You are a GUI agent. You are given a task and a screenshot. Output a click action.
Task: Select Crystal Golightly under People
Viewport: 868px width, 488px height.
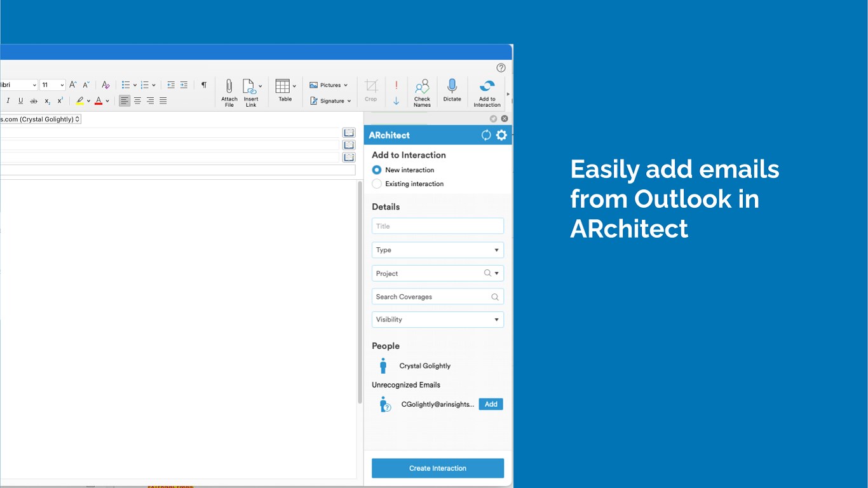click(424, 366)
